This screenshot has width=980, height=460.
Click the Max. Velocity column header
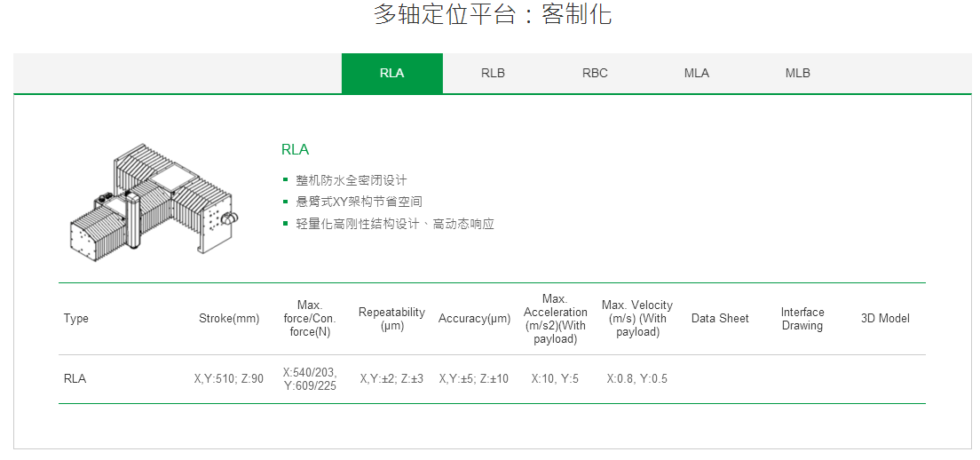click(x=636, y=319)
